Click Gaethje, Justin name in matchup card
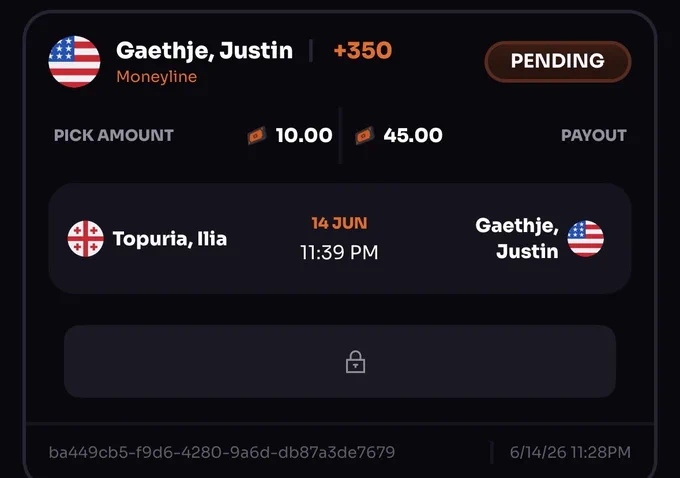The width and height of the screenshot is (680, 478). [x=517, y=238]
